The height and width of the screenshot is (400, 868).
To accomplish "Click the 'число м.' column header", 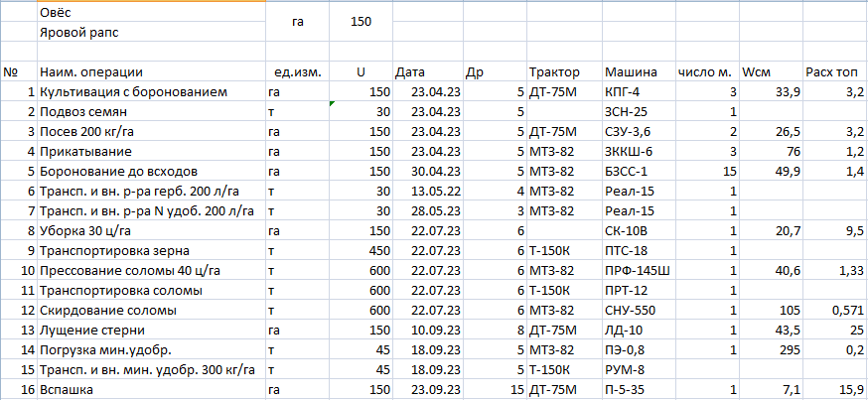I will tap(707, 71).
